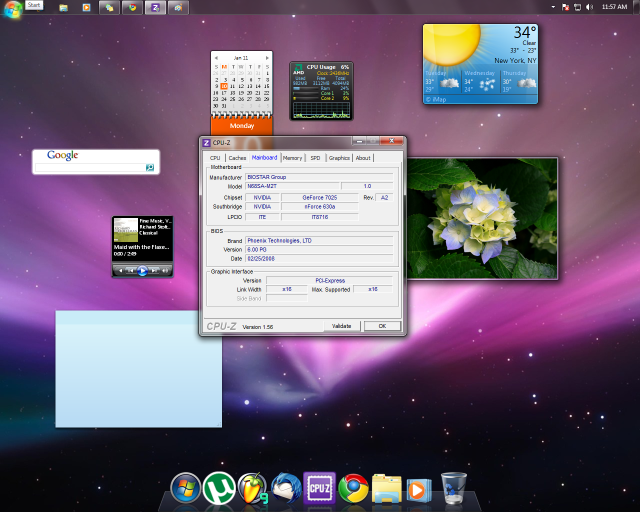
Task: Go to previous month in calendar gadget
Action: [216, 58]
